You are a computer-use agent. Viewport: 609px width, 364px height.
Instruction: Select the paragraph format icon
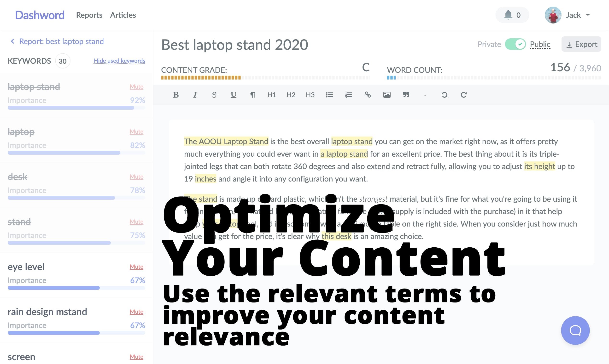click(x=252, y=95)
